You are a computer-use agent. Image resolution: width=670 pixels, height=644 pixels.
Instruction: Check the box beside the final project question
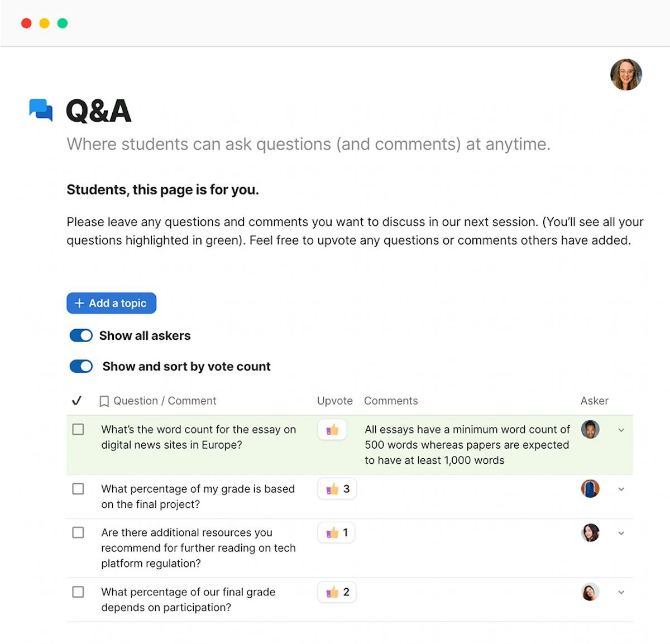pyautogui.click(x=78, y=488)
